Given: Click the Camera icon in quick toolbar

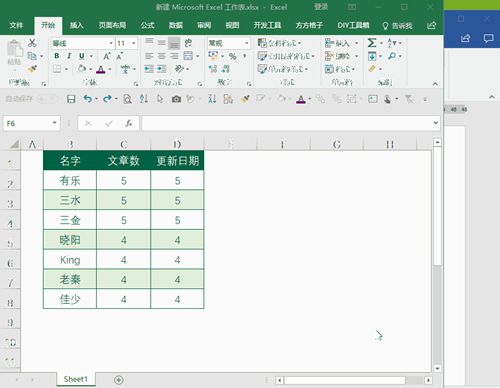Looking at the screenshot, I should pyautogui.click(x=176, y=99).
